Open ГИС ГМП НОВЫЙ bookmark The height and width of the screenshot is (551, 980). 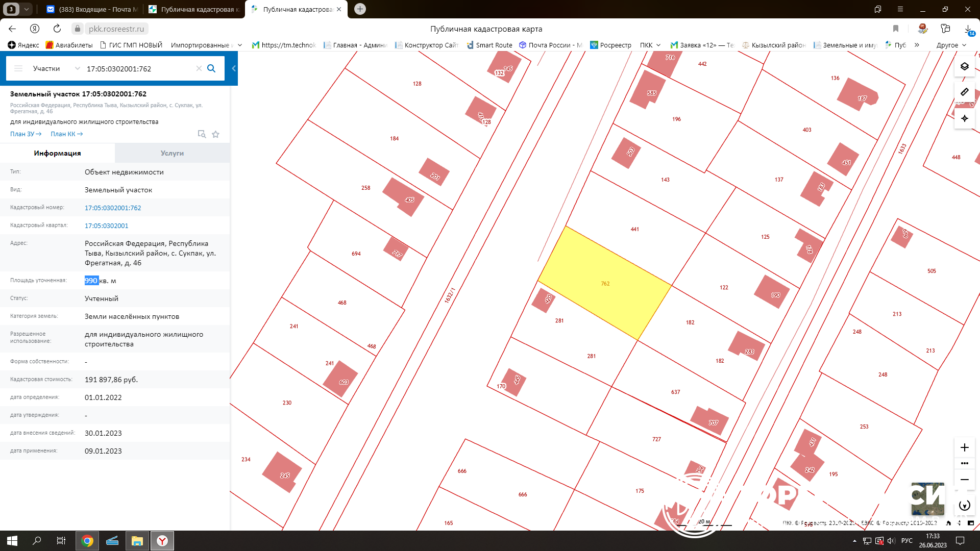tap(131, 45)
